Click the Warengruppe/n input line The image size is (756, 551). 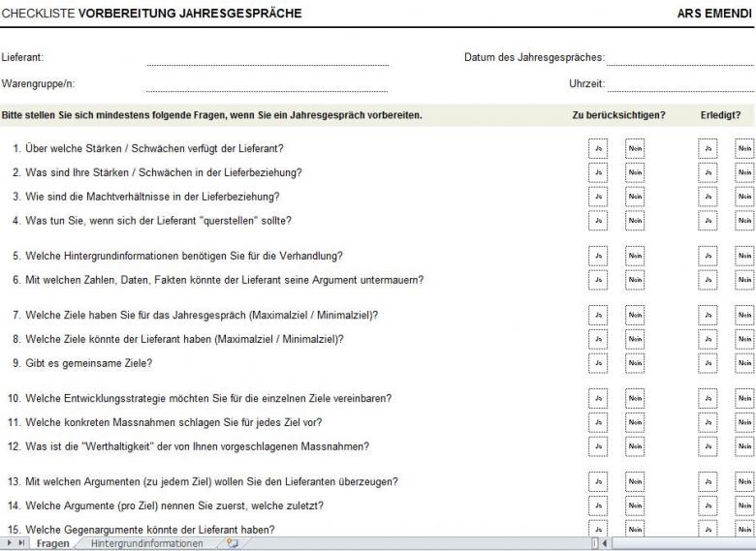(267, 84)
